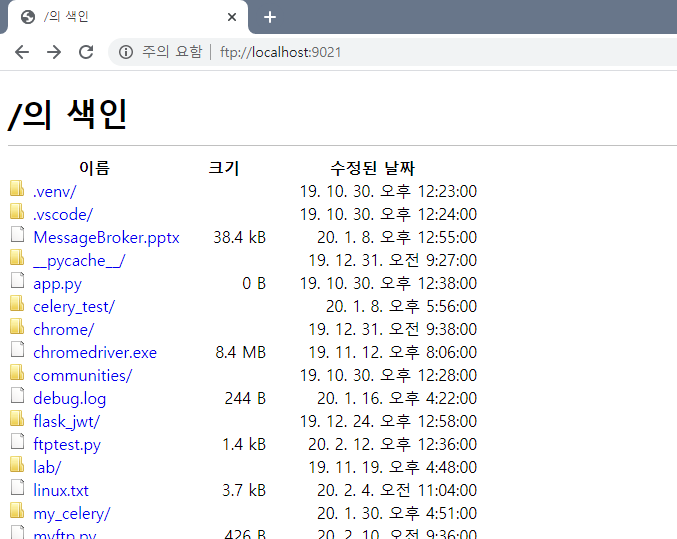Click the folder icon beside celery_test/
Viewport: 677px width, 539px height.
(17, 303)
